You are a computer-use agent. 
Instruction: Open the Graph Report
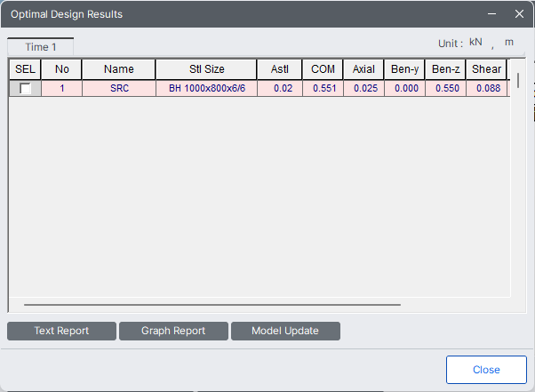coord(173,331)
